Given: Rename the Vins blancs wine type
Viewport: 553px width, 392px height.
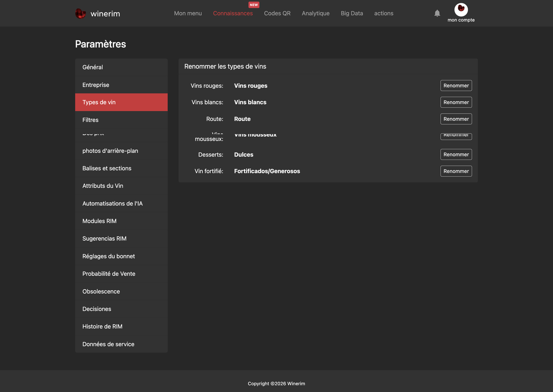Looking at the screenshot, I should point(456,102).
